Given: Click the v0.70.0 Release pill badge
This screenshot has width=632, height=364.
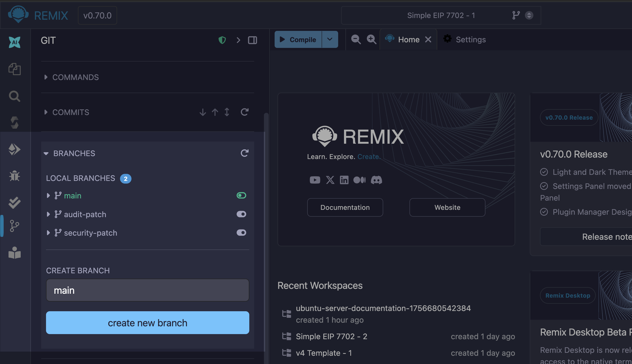Looking at the screenshot, I should pyautogui.click(x=569, y=117).
